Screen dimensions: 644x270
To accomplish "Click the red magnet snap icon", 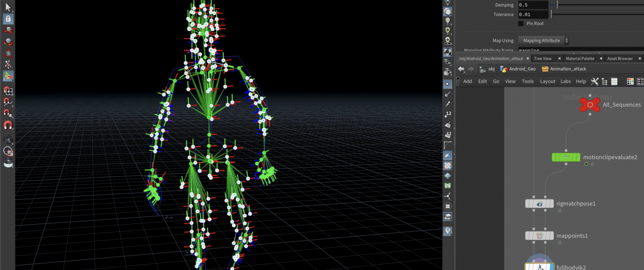I will tap(8, 126).
